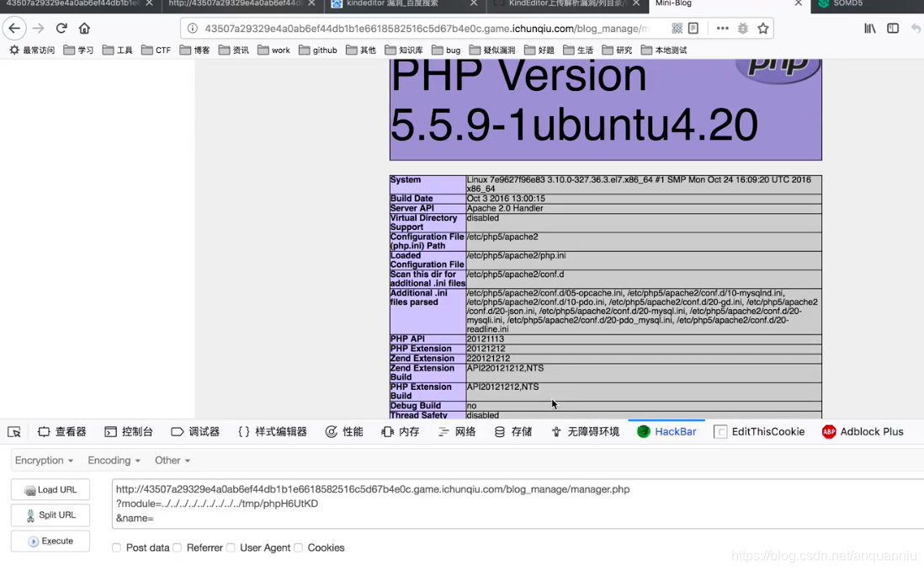Switch to the 控制台 console tab
924x571 pixels.
tap(129, 432)
